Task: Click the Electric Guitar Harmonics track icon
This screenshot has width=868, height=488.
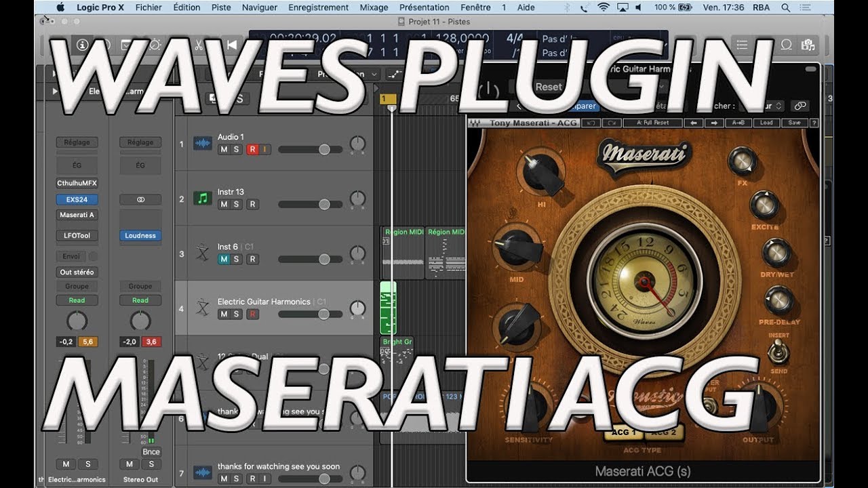Action: (202, 308)
